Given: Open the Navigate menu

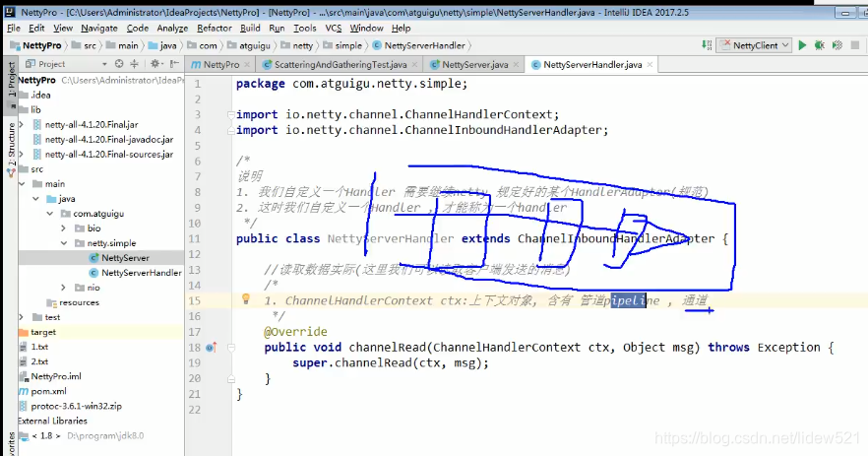Looking at the screenshot, I should pyautogui.click(x=99, y=29).
